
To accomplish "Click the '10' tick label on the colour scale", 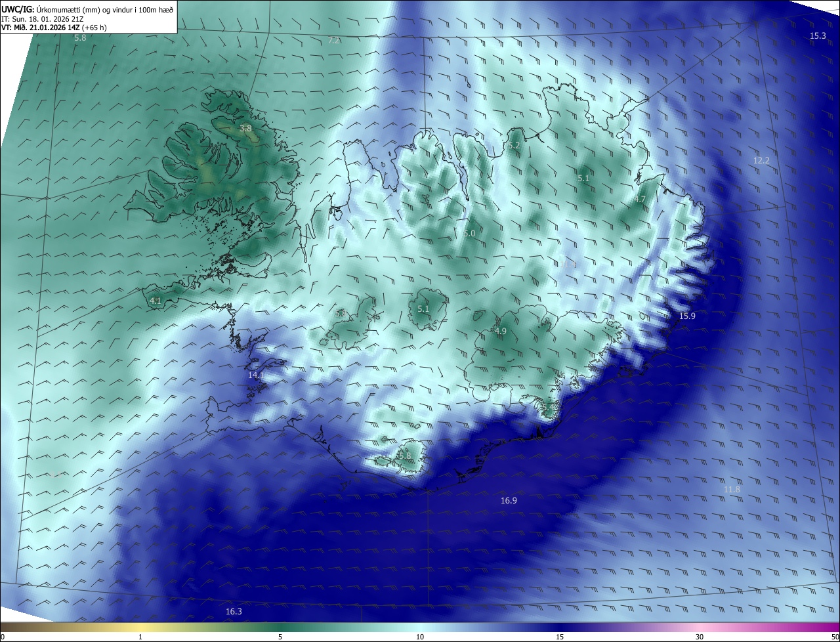I will [x=420, y=637].
